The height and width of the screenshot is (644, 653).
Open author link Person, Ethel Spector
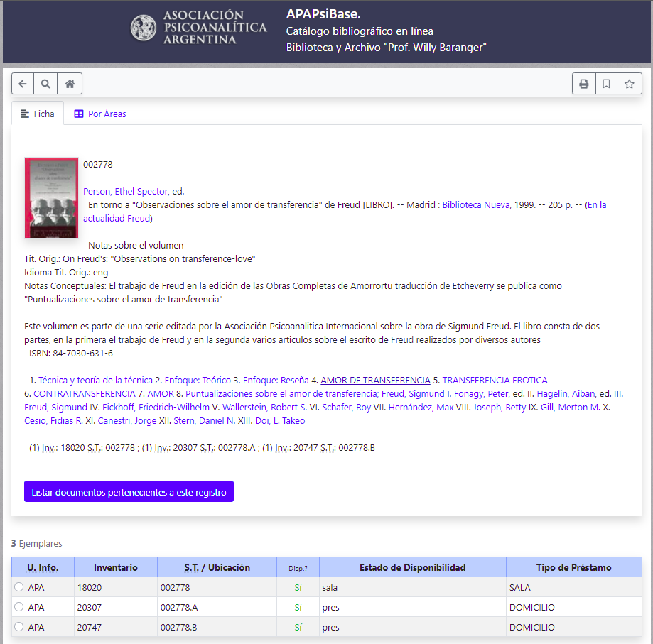(126, 192)
